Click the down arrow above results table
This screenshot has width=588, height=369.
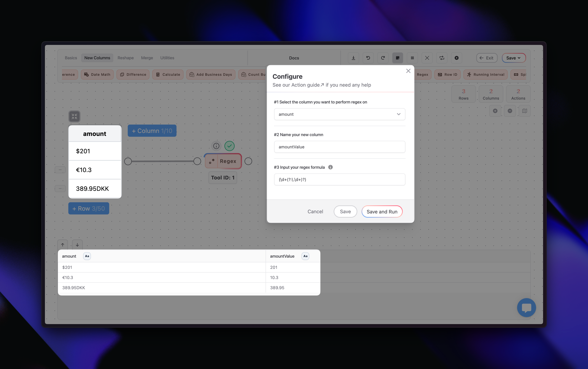pyautogui.click(x=77, y=245)
